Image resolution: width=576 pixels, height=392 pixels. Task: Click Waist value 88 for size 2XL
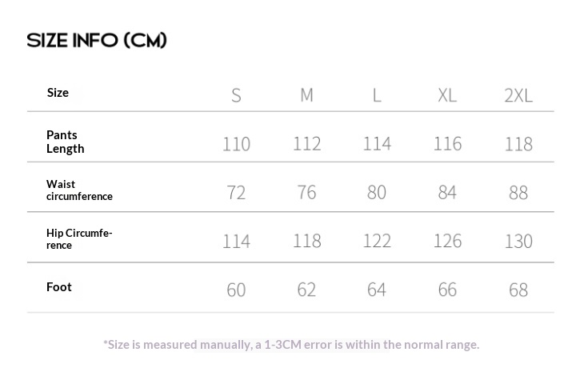click(x=518, y=193)
